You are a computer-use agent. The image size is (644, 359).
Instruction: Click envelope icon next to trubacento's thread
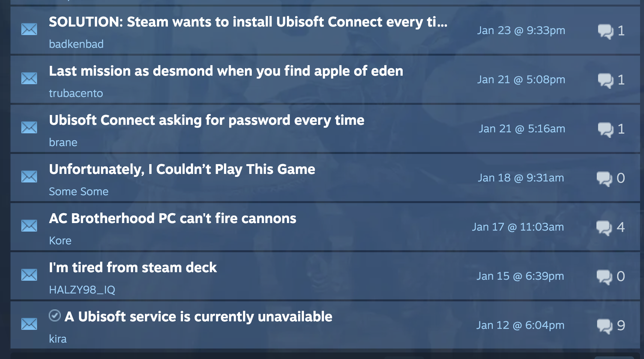[29, 79]
